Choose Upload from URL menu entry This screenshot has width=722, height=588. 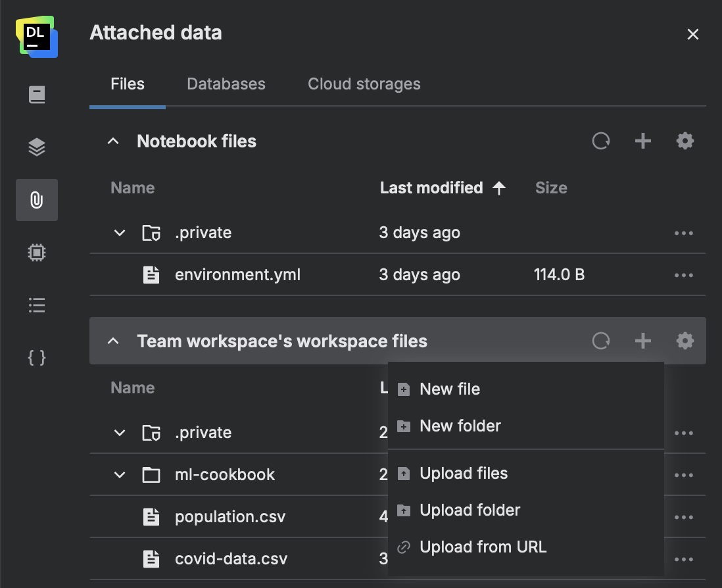tap(526, 547)
